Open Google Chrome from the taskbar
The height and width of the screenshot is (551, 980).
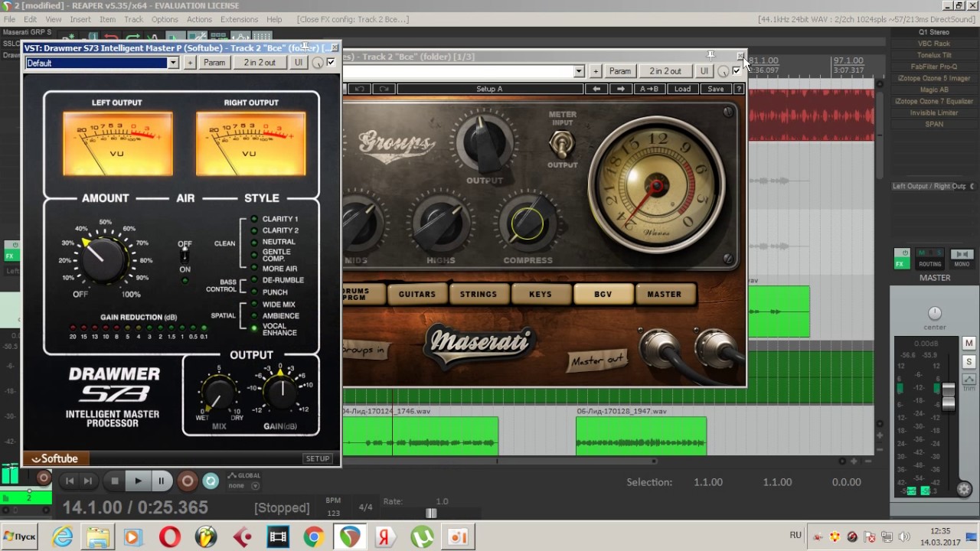pyautogui.click(x=313, y=537)
